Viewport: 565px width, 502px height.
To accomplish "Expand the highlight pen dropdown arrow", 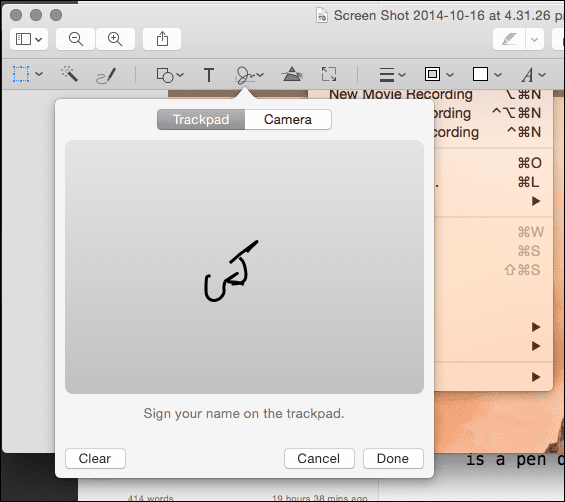I will click(535, 39).
